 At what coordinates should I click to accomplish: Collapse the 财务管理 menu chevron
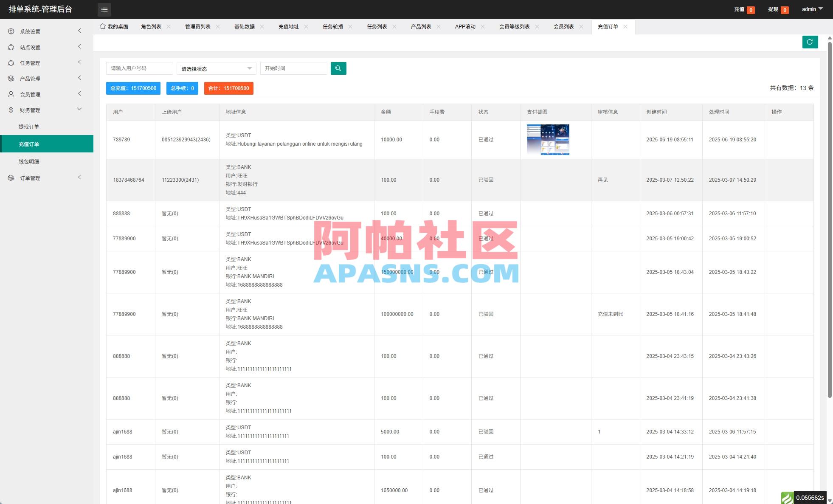coord(79,109)
